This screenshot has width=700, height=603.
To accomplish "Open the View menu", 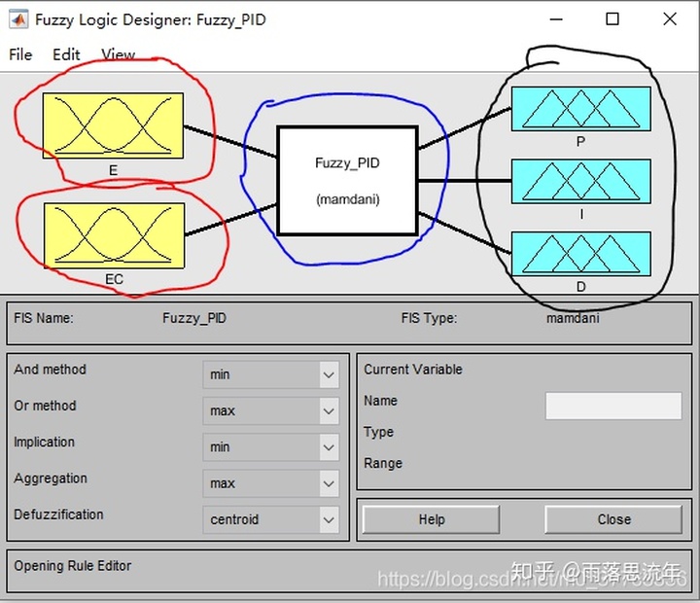I will point(118,54).
